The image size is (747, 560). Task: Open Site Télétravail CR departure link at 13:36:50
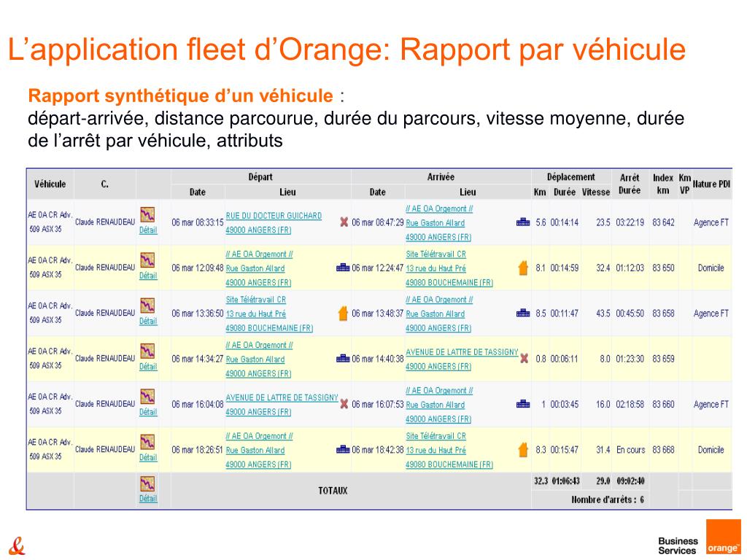[256, 300]
